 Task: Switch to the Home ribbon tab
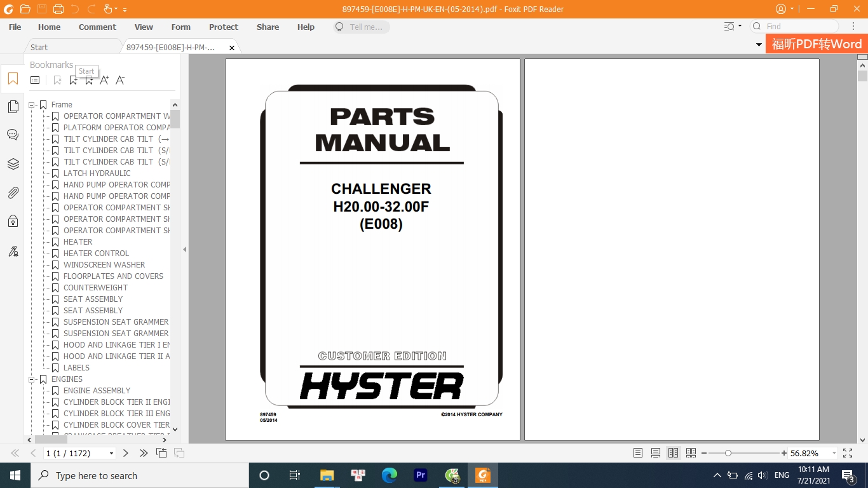tap(49, 27)
